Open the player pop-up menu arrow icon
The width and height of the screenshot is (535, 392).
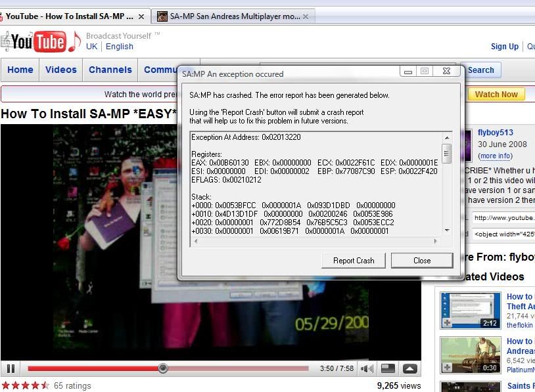tap(409, 368)
